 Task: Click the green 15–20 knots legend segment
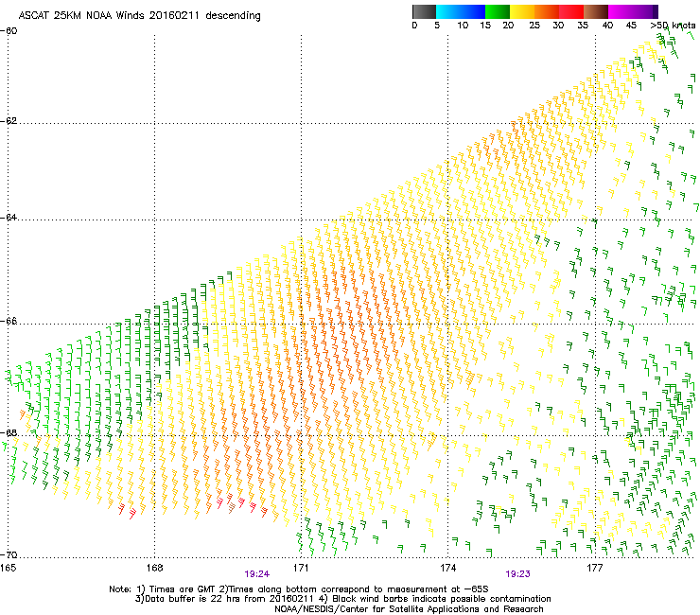click(498, 11)
